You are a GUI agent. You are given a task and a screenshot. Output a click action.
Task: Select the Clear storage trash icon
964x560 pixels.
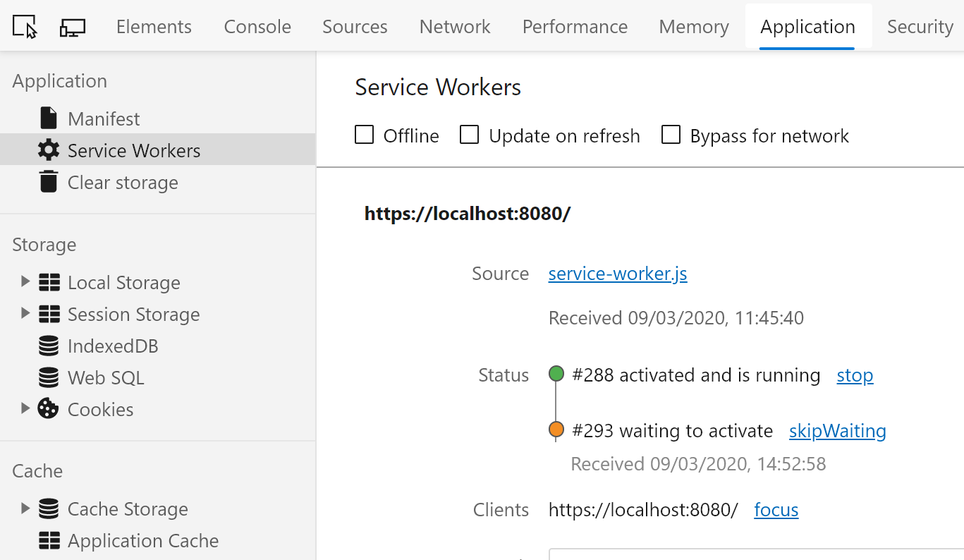pos(48,181)
